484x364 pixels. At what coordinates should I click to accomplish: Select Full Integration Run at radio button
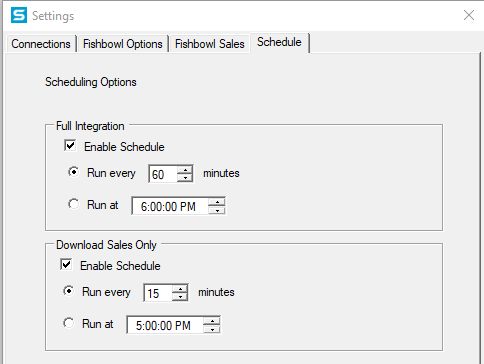pyautogui.click(x=74, y=204)
